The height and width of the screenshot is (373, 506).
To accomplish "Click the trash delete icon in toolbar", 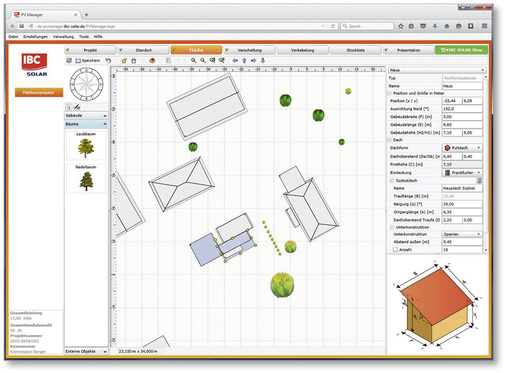I will point(134,61).
